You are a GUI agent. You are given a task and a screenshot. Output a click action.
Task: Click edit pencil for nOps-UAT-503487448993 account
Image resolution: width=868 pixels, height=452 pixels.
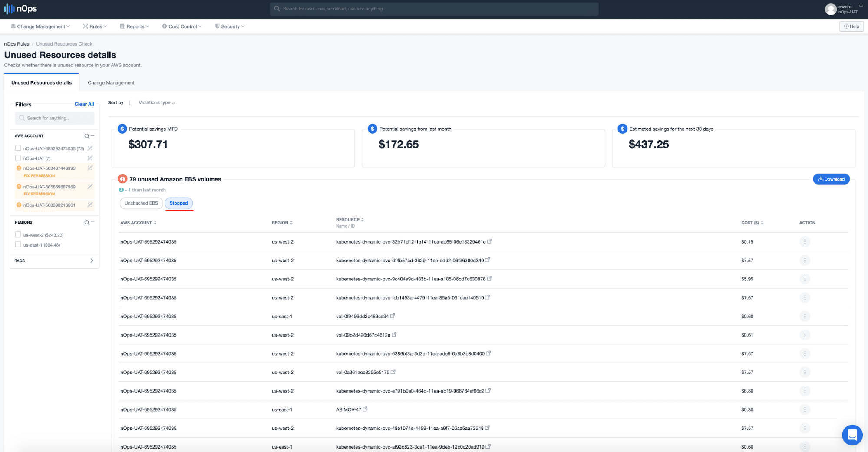click(x=90, y=168)
